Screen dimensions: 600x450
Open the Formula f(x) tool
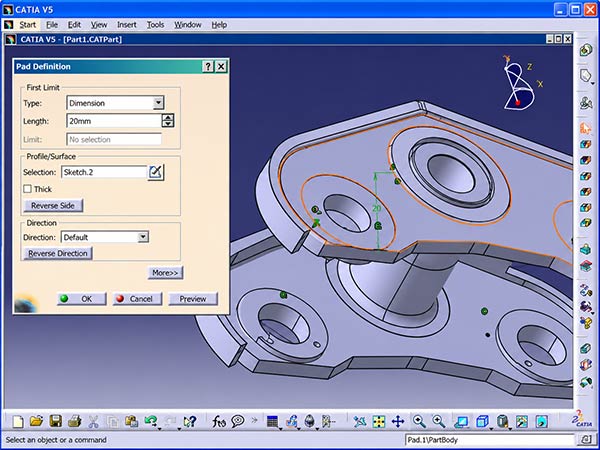219,422
